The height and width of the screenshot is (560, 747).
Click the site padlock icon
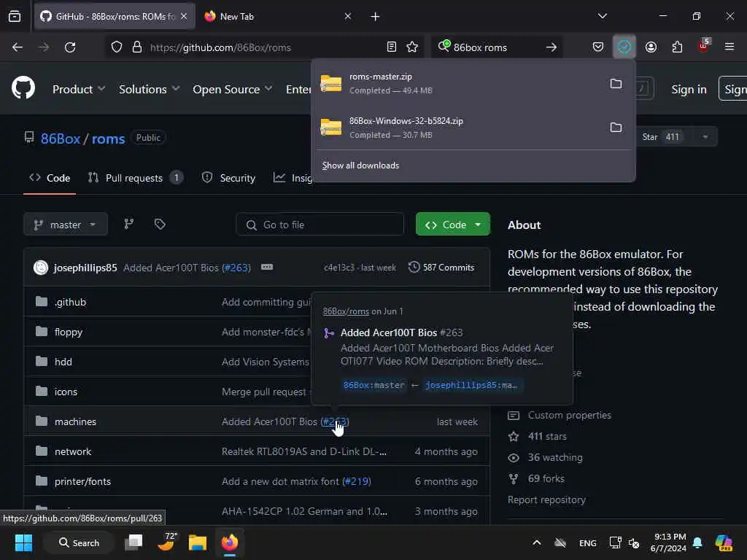click(x=137, y=47)
